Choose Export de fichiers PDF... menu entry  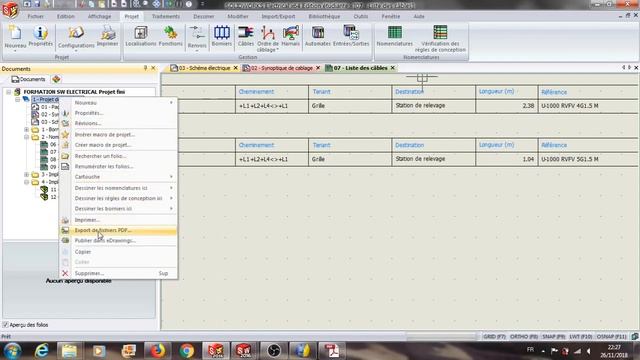pyautogui.click(x=118, y=231)
